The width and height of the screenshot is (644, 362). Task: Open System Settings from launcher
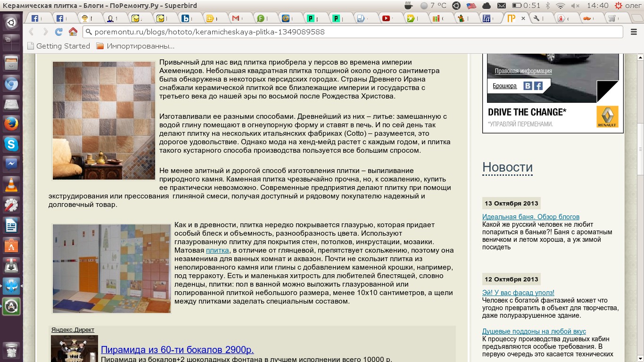pyautogui.click(x=11, y=205)
